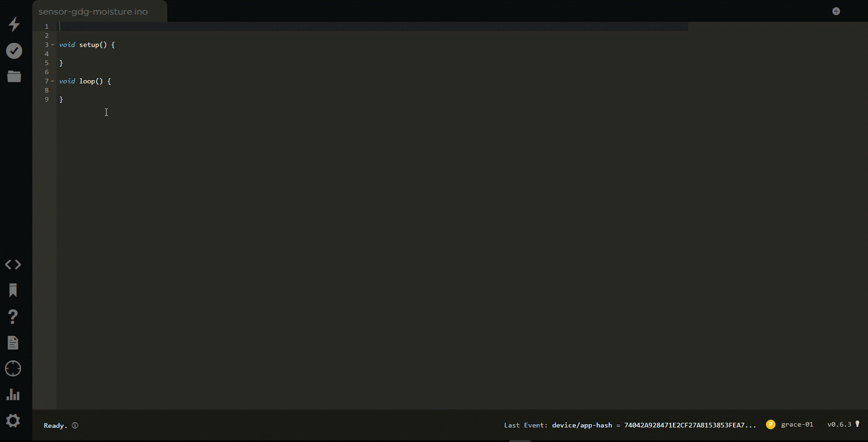Viewport: 868px width, 442px height.
Task: Collapse the loop() function fold arrow
Action: pos(53,81)
